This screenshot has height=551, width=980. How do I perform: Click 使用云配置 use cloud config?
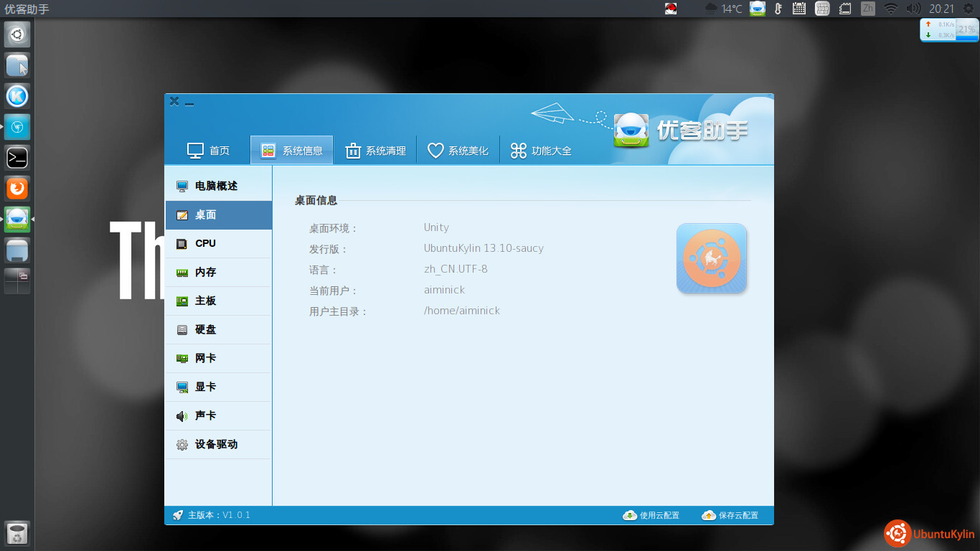651,515
